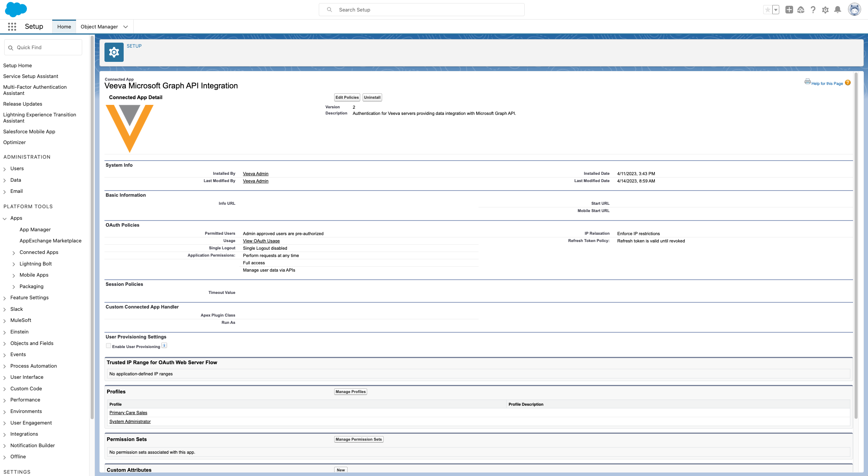Open the Object Manager tab dropdown chevron
The height and width of the screenshot is (476, 868).
[x=126, y=27]
